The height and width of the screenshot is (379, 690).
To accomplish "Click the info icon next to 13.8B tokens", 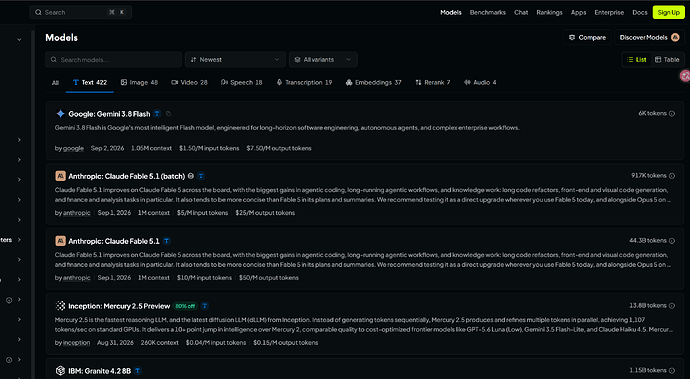I will pos(672,305).
